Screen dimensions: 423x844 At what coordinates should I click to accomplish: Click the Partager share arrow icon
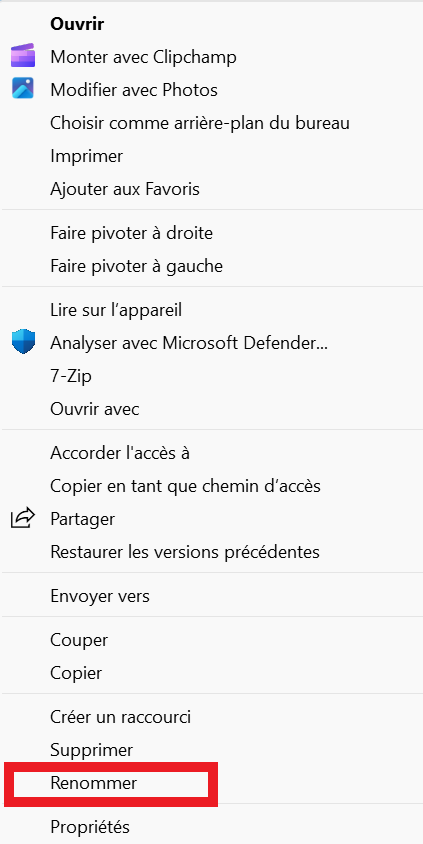[23, 518]
